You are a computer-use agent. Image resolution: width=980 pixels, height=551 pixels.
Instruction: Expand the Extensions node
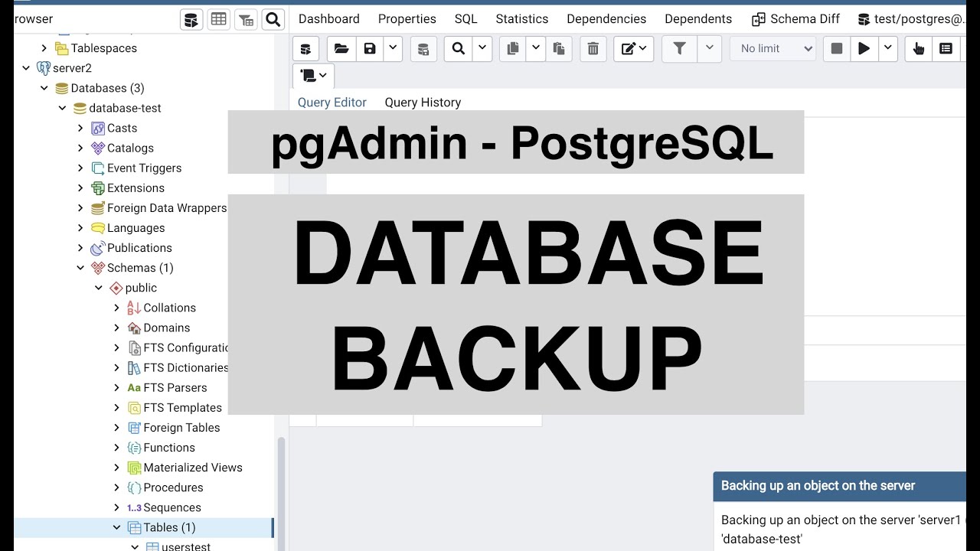[x=80, y=187]
